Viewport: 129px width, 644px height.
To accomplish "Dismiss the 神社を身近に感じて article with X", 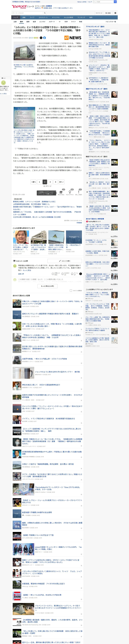I will (x=81, y=389).
